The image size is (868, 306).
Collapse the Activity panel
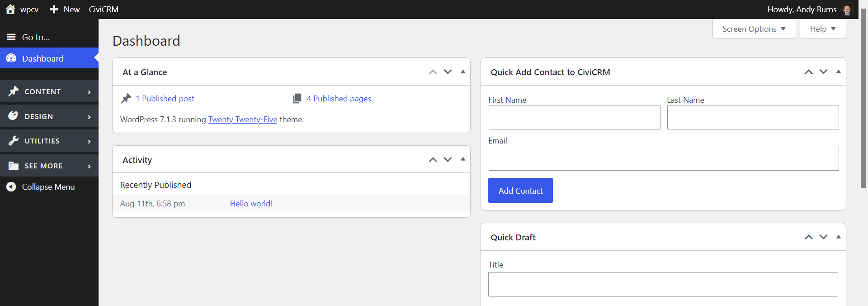pos(463,159)
